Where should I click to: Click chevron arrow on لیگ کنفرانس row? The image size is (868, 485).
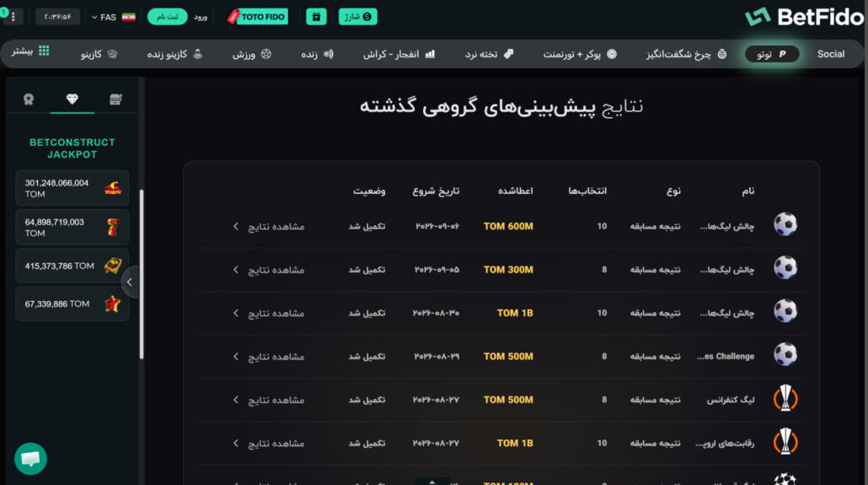(236, 400)
